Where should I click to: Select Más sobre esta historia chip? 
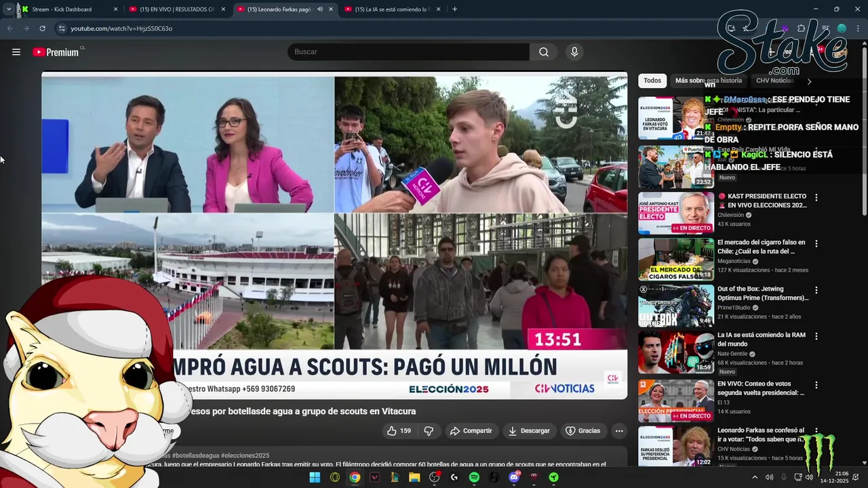coord(709,81)
